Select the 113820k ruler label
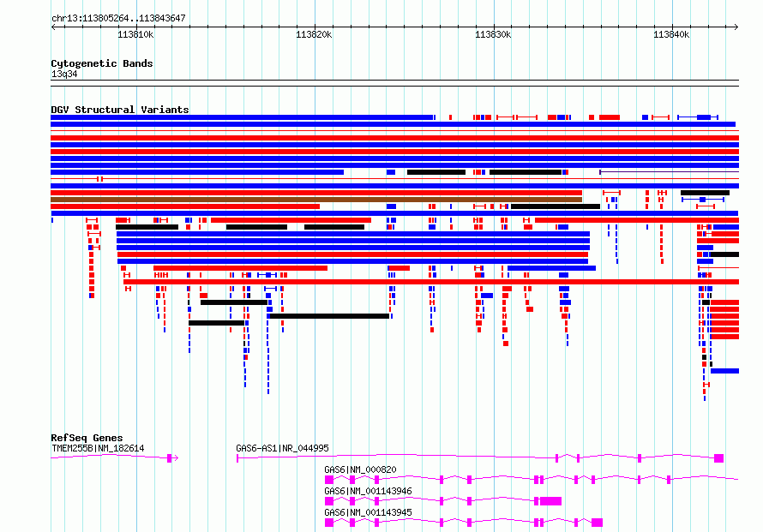This screenshot has width=763, height=532. point(314,34)
